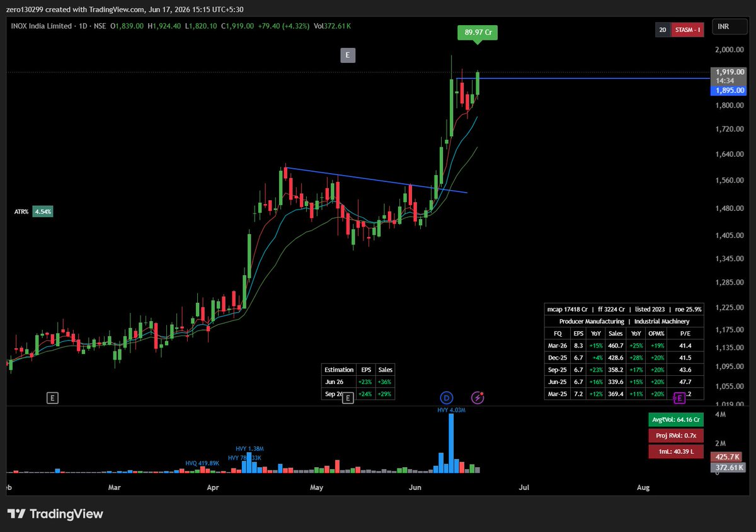Click the 1,919.00 current price tag
The image size is (756, 532).
pyautogui.click(x=730, y=72)
